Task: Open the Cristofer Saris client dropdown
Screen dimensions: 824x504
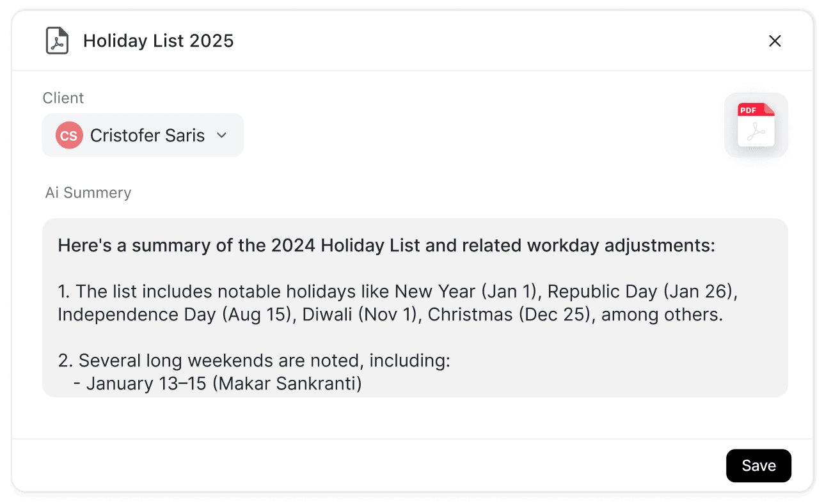Action: 143,136
